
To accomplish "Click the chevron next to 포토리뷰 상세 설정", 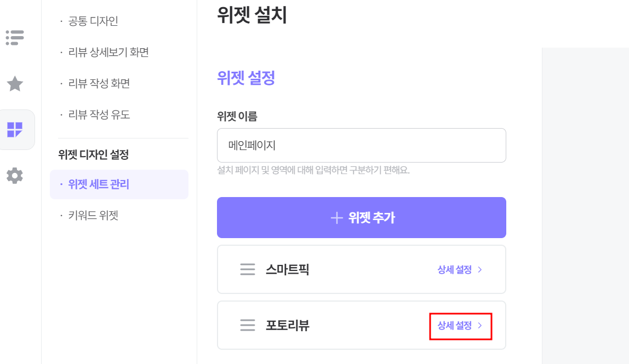I will click(x=480, y=326).
